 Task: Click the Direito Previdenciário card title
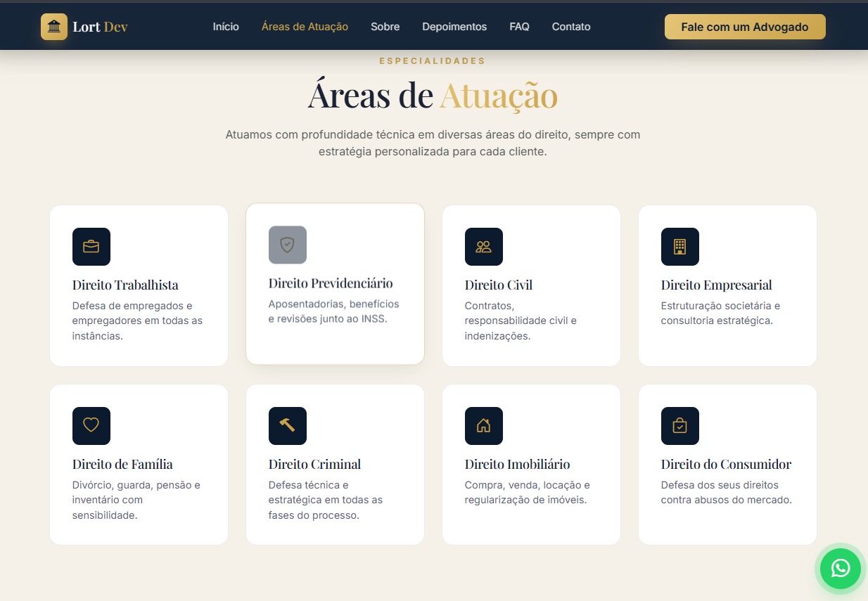[x=331, y=283]
